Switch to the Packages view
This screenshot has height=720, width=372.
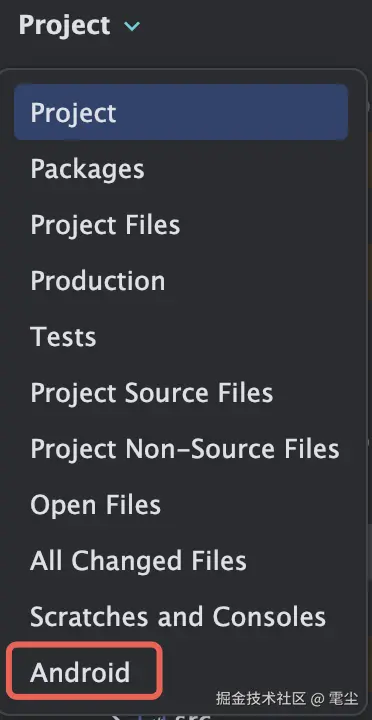click(87, 169)
